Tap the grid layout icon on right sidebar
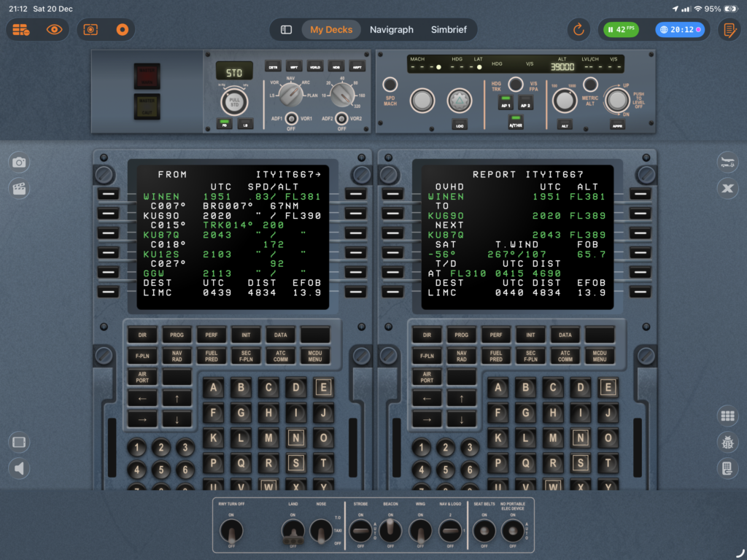This screenshot has height=560, width=747. [727, 416]
